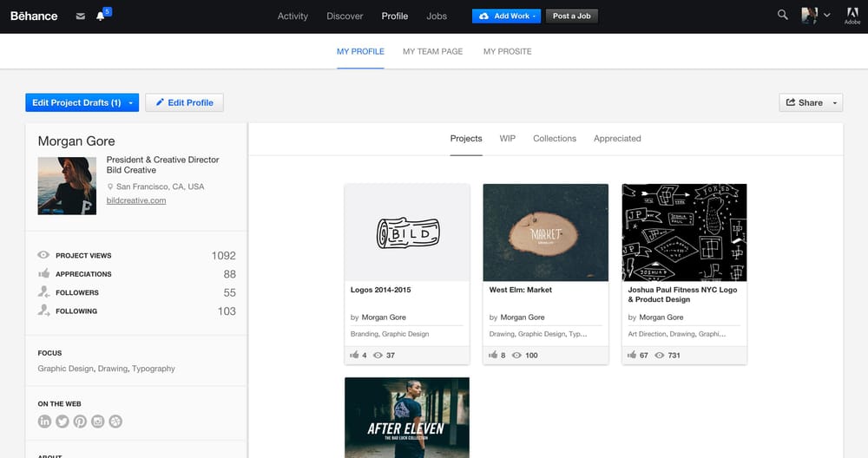
Task: Click the Edit Project Drafts (1) button
Action: pyautogui.click(x=82, y=103)
